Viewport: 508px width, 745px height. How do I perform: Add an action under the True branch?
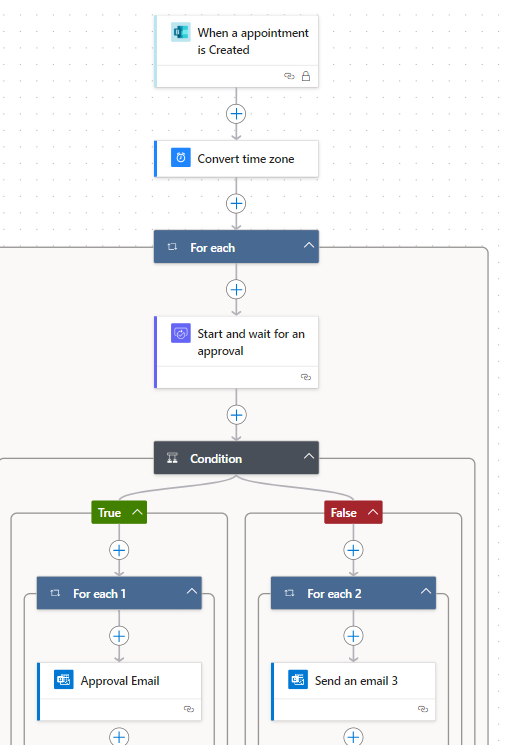[x=119, y=550]
